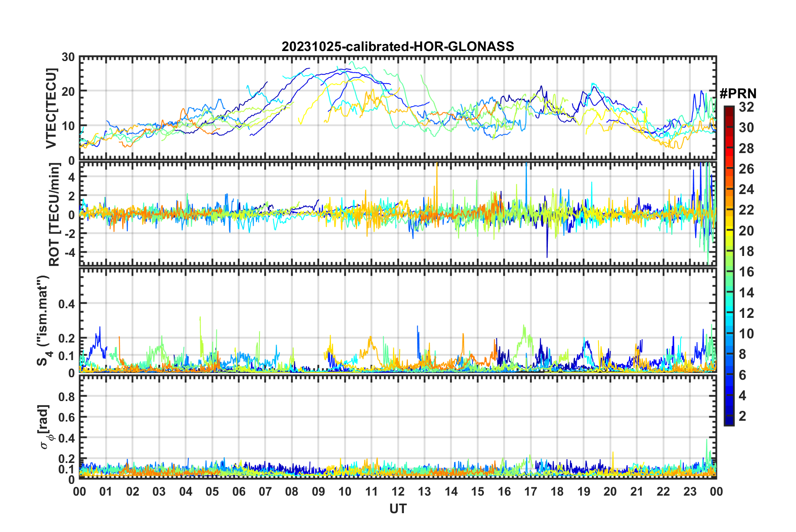
Task: Click the 15 hour tick on the UT axis
Action: 478,491
